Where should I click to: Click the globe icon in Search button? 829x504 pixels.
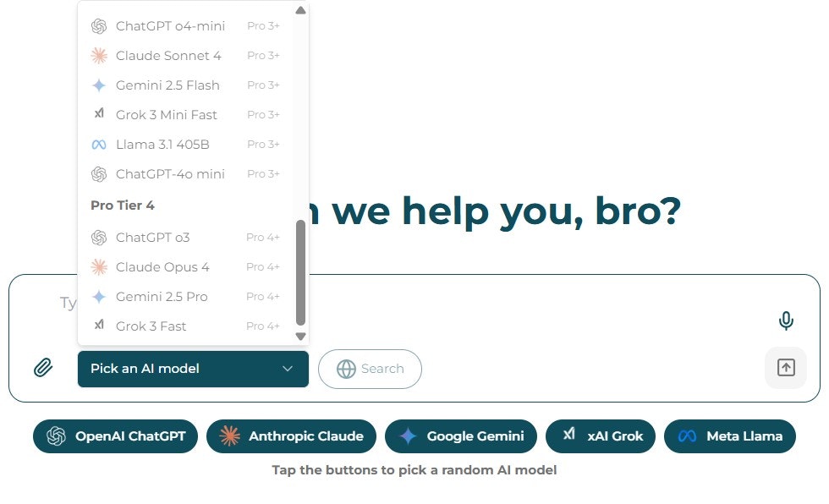(346, 369)
